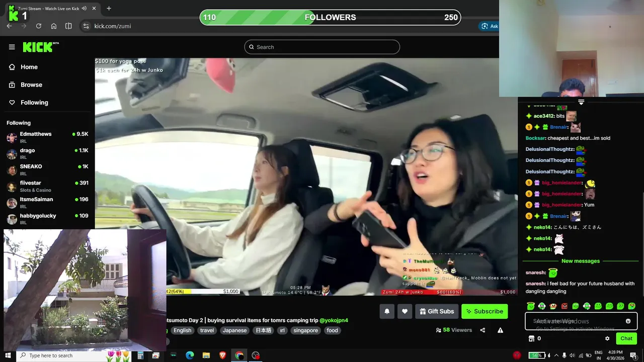Click the Gift Subs button
Screen dimensions: 644x362
pyautogui.click(x=436, y=311)
